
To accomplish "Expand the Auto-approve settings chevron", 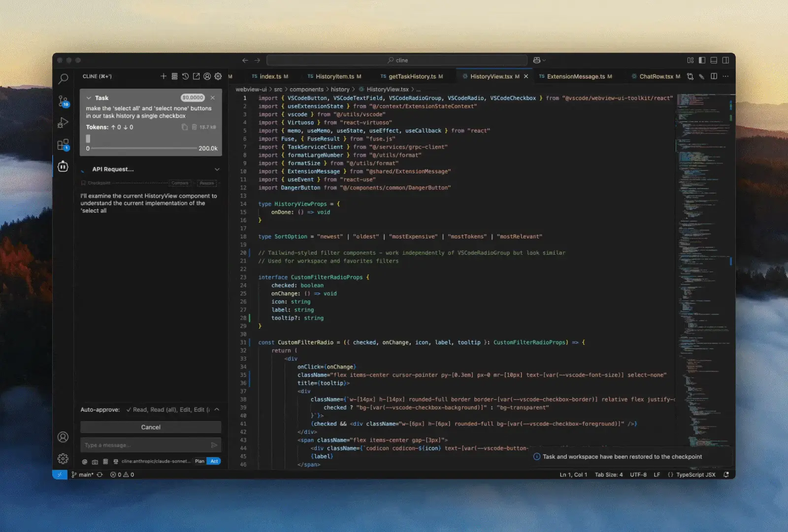I will (217, 410).
